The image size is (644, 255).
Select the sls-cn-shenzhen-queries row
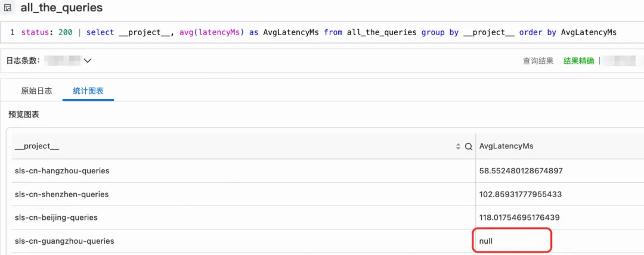[62, 194]
